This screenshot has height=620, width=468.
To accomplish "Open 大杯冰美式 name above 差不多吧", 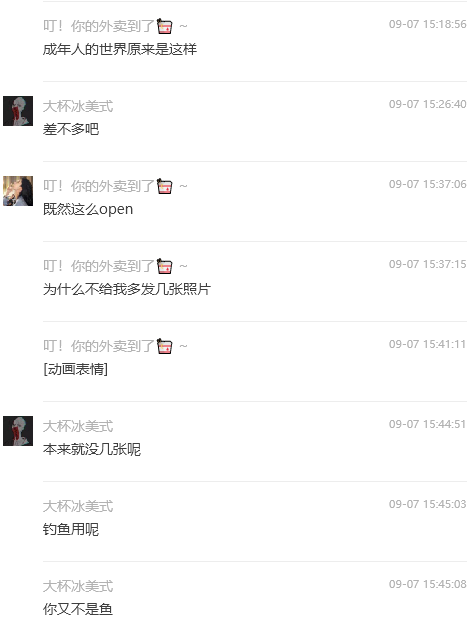I will [78, 106].
